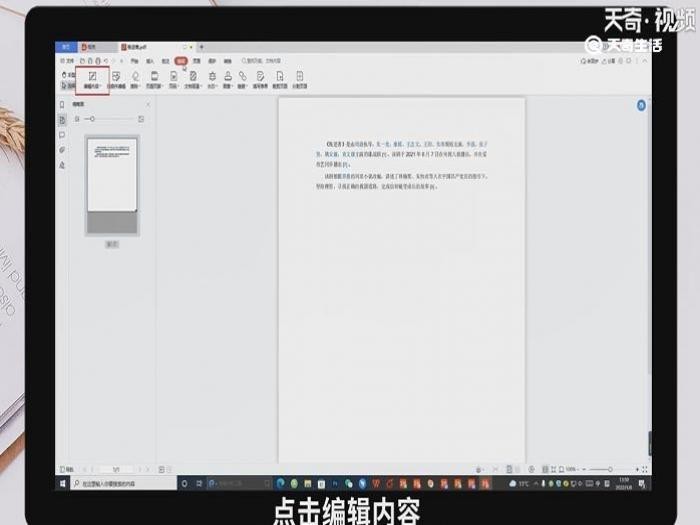Open the signature panel in left sidebar
700x525 pixels.
[62, 164]
